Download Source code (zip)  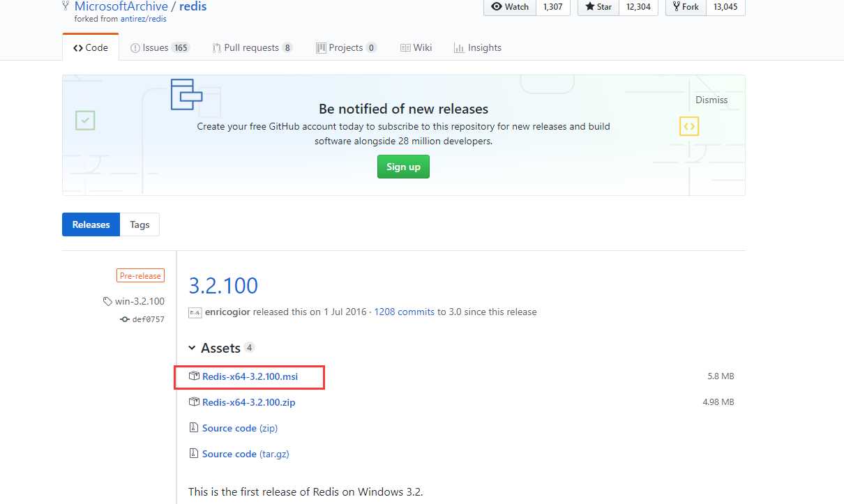pos(240,428)
